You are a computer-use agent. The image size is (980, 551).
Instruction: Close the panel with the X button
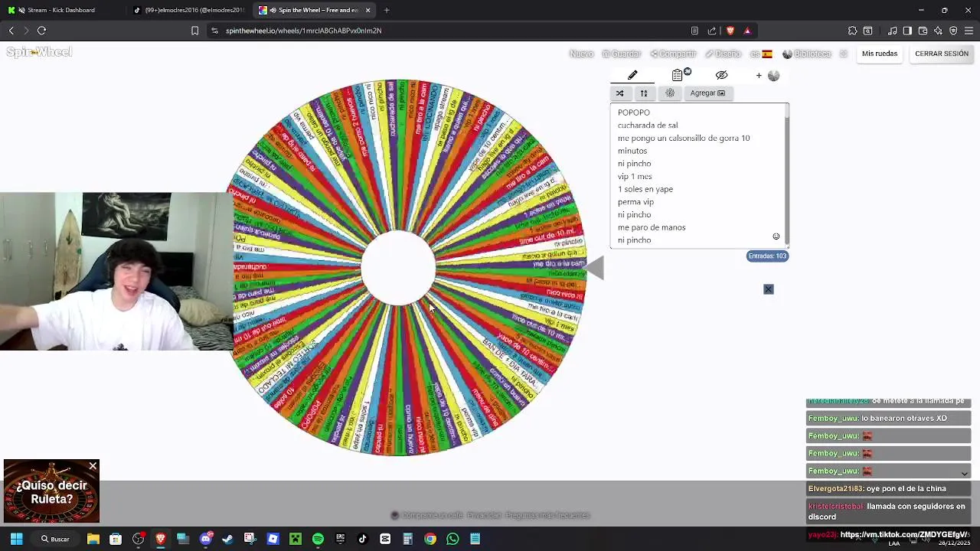pyautogui.click(x=769, y=289)
